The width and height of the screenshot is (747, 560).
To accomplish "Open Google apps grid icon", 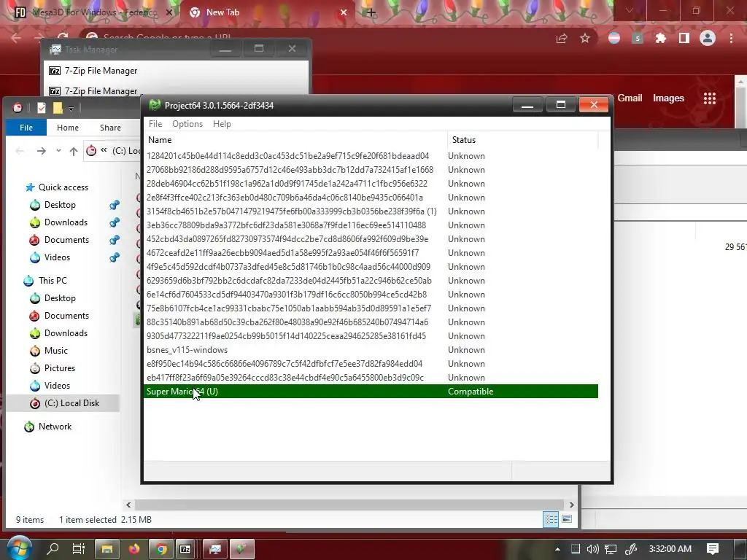I will coord(709,98).
